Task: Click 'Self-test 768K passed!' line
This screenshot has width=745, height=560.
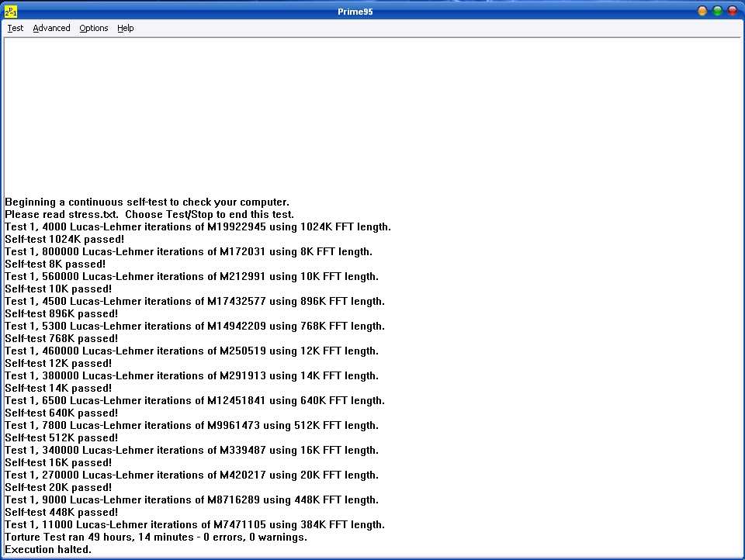Action: pos(61,339)
